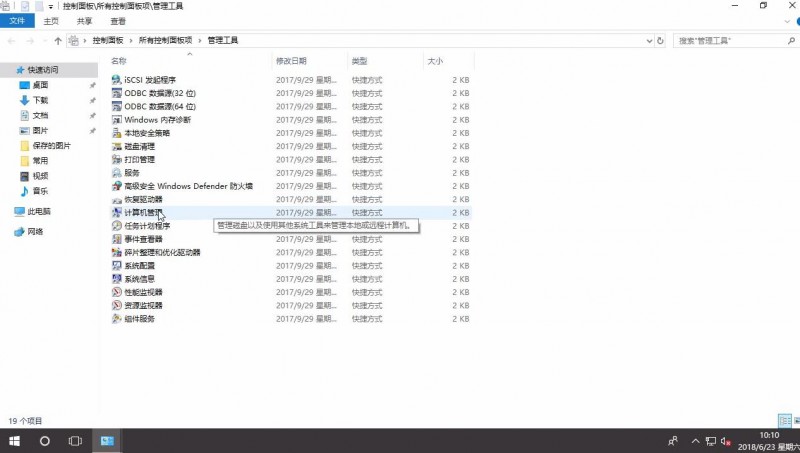Click the 服务 gear icon

point(117,173)
